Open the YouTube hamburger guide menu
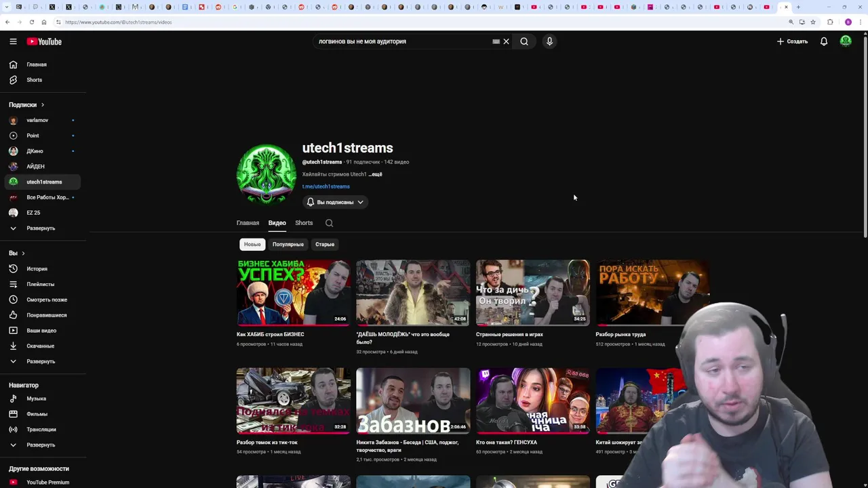 [x=13, y=41]
